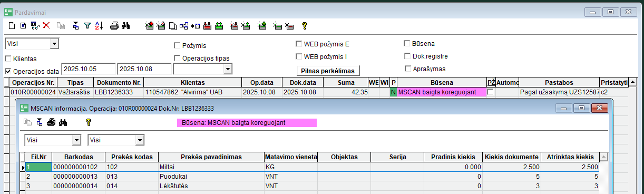This screenshot has width=644, height=194.
Task: Click the Pardavimai grid scroll-up arrow
Action: click(x=632, y=82)
